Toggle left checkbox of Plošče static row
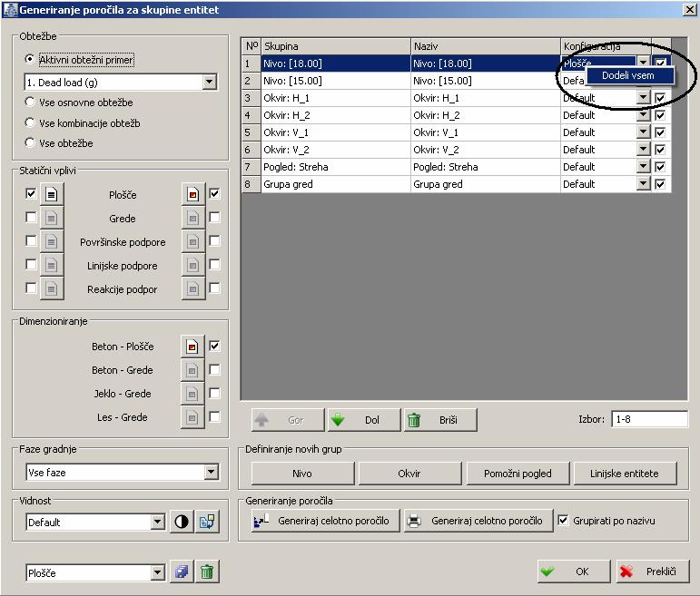 (x=31, y=193)
